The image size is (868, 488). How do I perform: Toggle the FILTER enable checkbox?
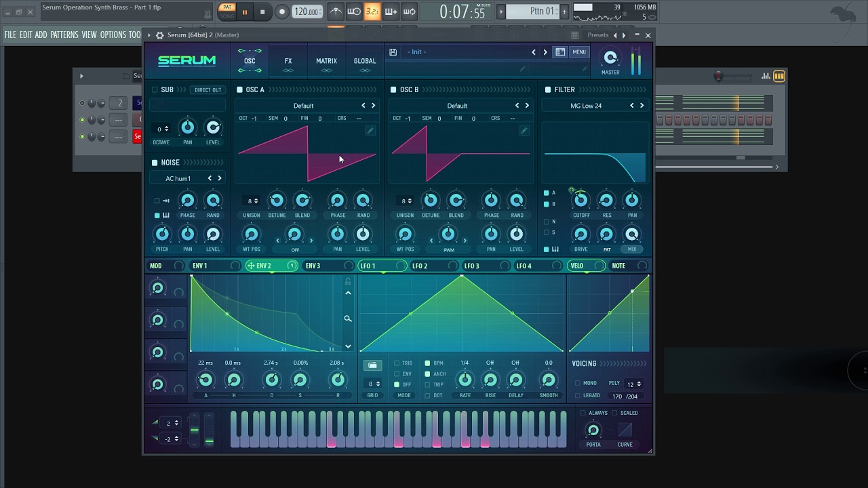[x=548, y=89]
